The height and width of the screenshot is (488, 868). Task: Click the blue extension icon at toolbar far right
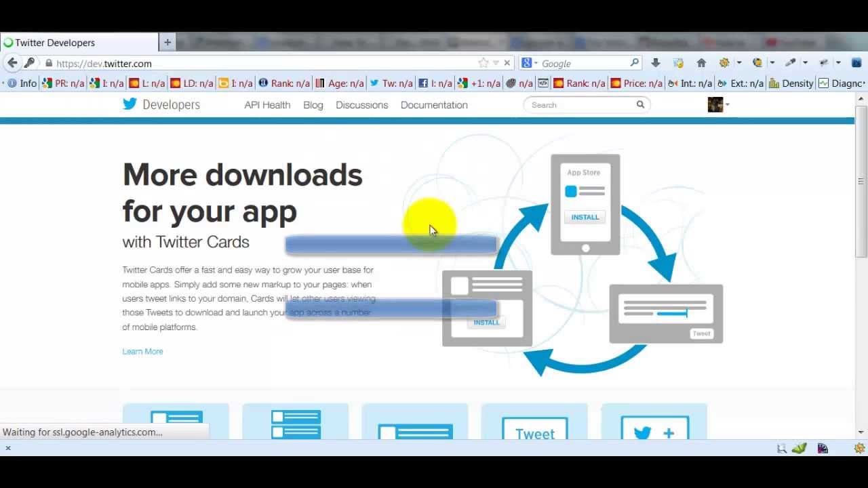tap(856, 63)
